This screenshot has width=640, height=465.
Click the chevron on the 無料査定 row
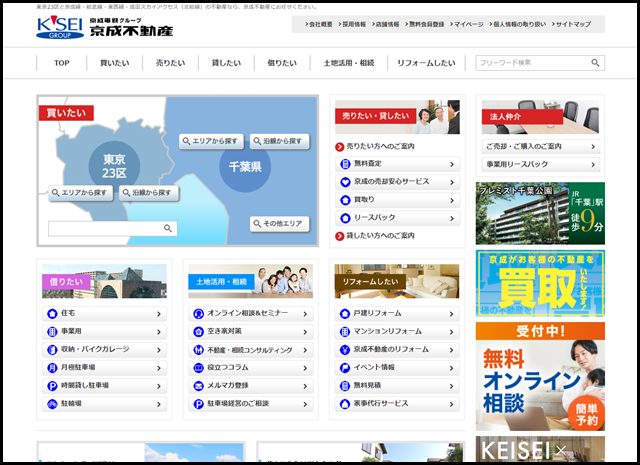pos(452,164)
